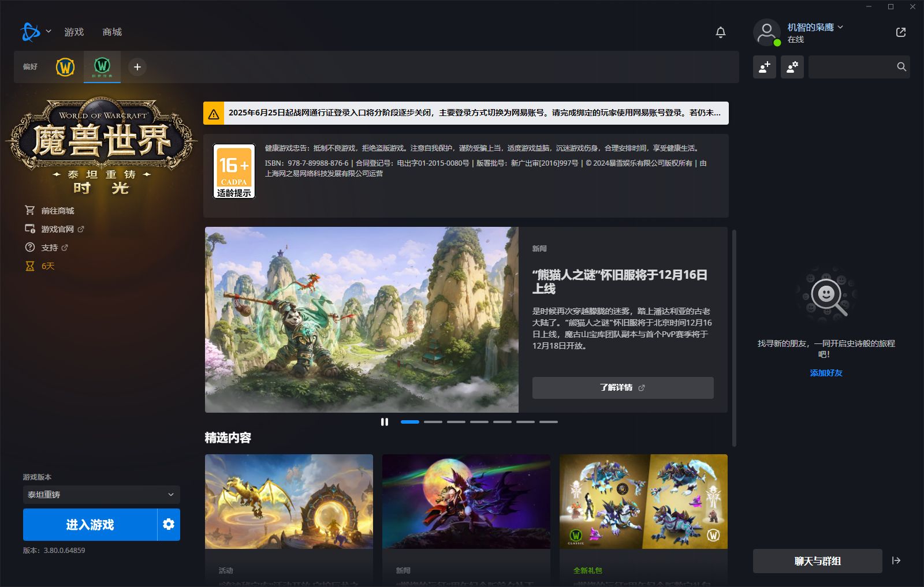Open game settings gear next to 进入游戏
Screen dimensions: 924x587
click(x=169, y=524)
